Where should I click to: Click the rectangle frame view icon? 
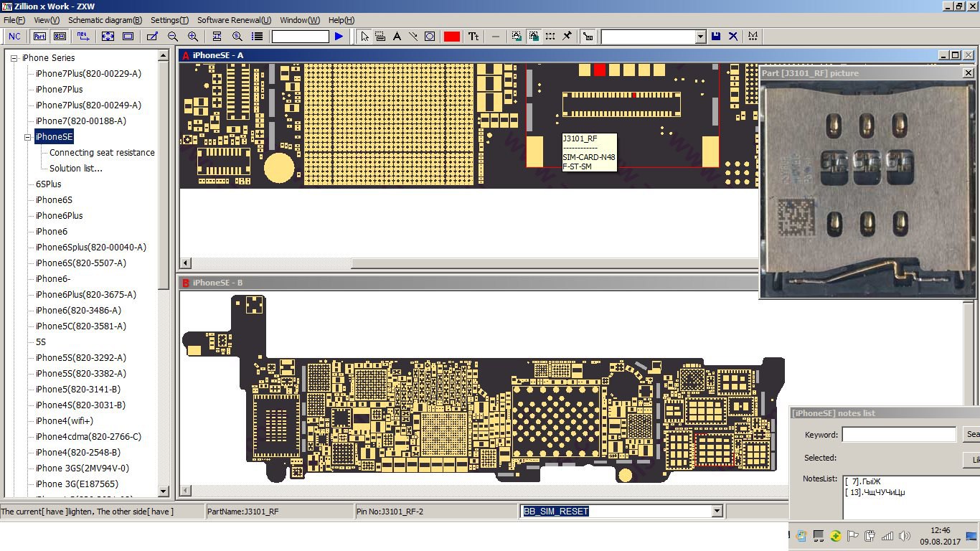(x=128, y=36)
